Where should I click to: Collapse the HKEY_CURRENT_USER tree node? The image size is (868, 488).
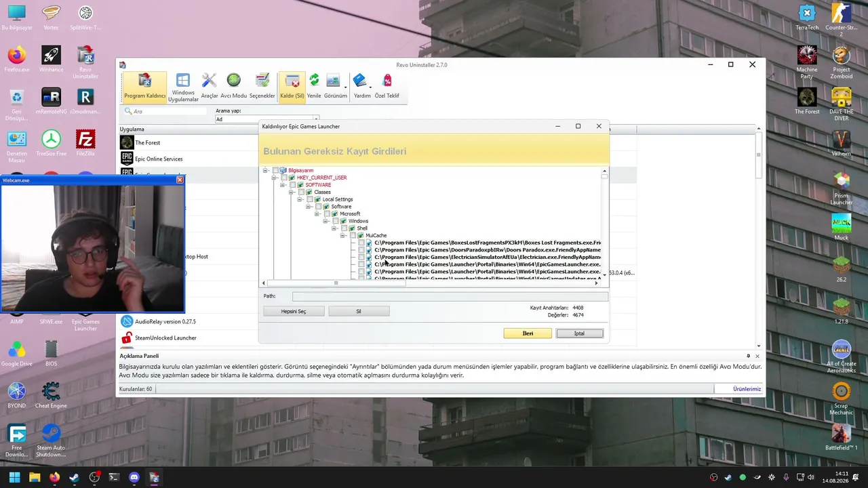(274, 178)
